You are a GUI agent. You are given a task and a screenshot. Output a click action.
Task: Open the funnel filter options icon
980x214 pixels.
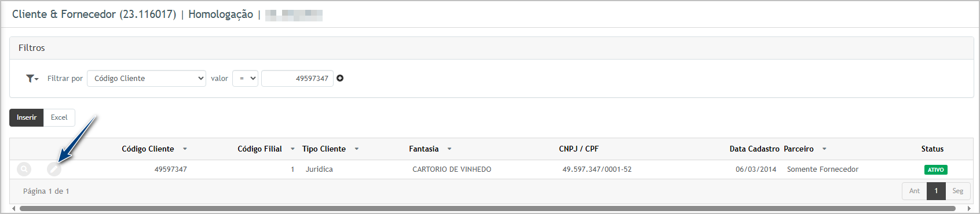(x=32, y=78)
